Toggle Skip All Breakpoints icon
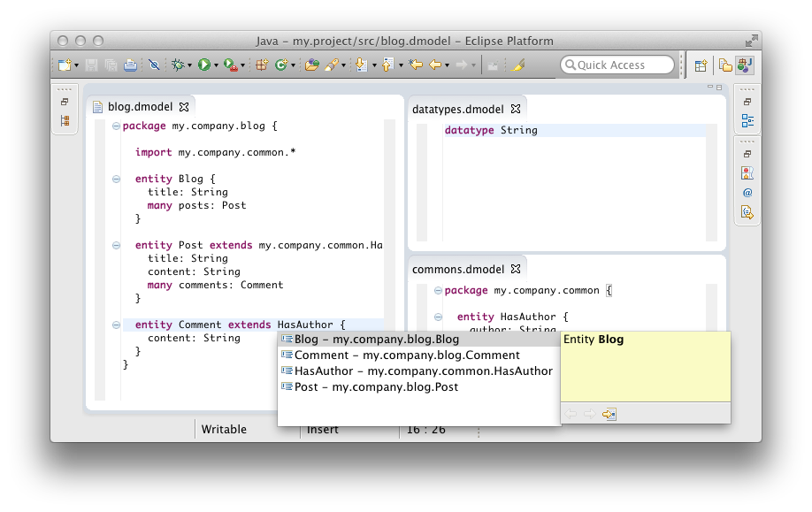The image size is (812, 512). [x=154, y=65]
